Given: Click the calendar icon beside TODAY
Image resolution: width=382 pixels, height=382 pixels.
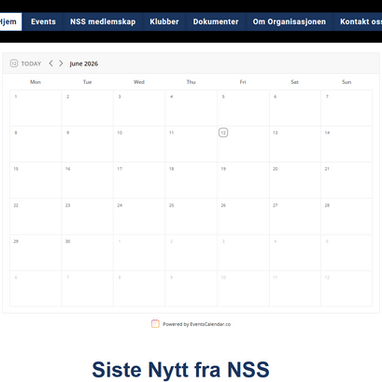Looking at the screenshot, I should coord(14,63).
